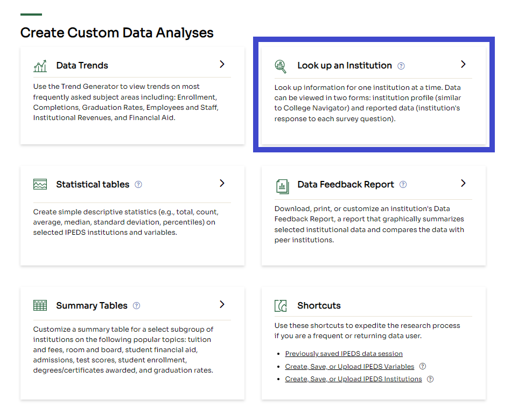Open Statistical tables via its chevron arrow
Image resolution: width=511 pixels, height=420 pixels.
(222, 183)
